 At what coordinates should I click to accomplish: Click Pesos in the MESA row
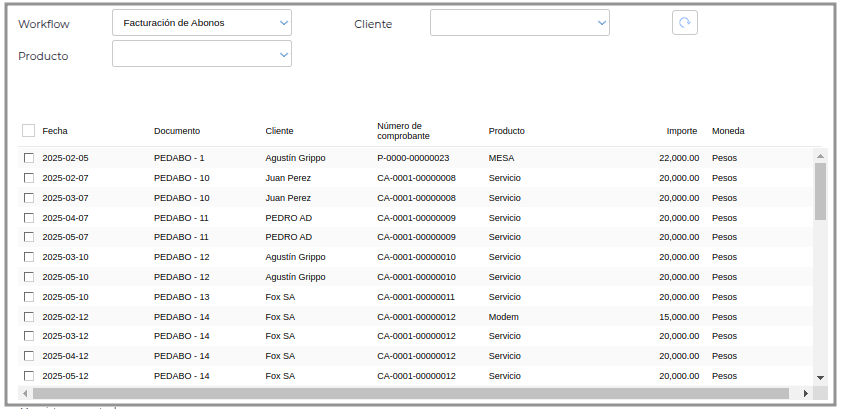[x=724, y=158]
